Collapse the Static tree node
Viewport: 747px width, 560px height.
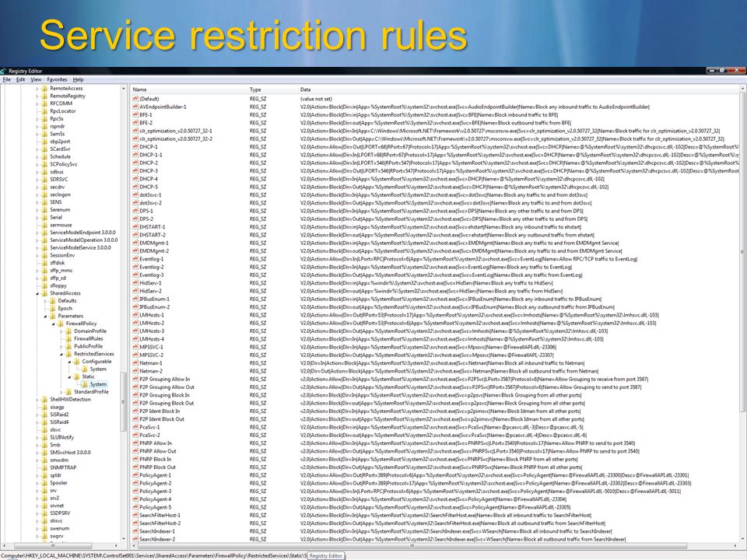pyautogui.click(x=69, y=376)
